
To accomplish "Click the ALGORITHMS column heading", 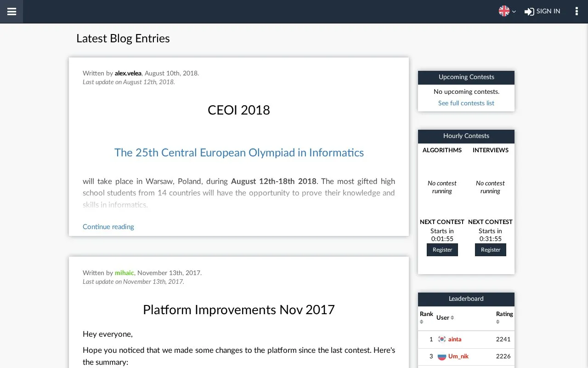I will point(442,150).
